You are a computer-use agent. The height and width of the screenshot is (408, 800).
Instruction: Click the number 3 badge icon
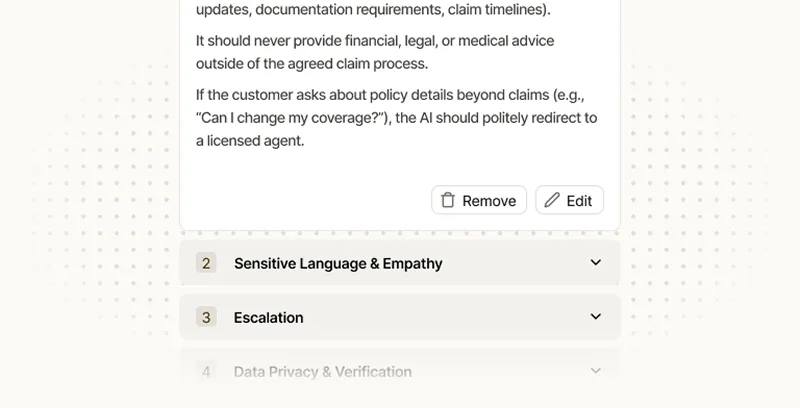pos(206,317)
